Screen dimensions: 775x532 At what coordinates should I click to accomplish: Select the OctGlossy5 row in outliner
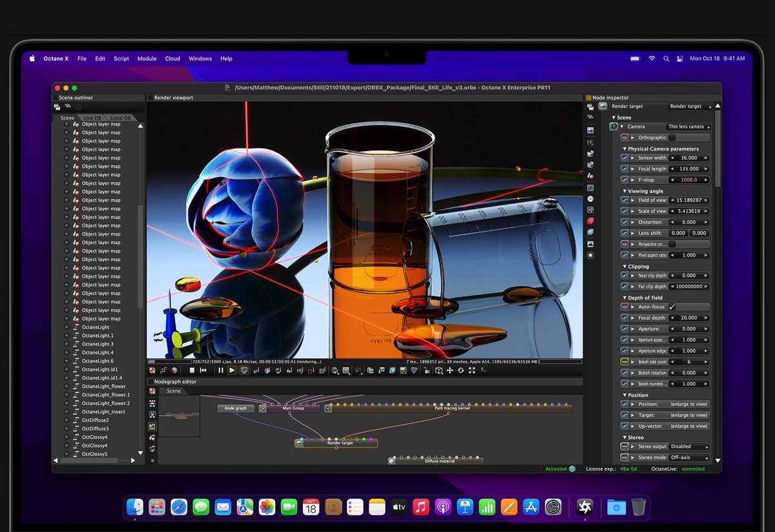point(95,454)
